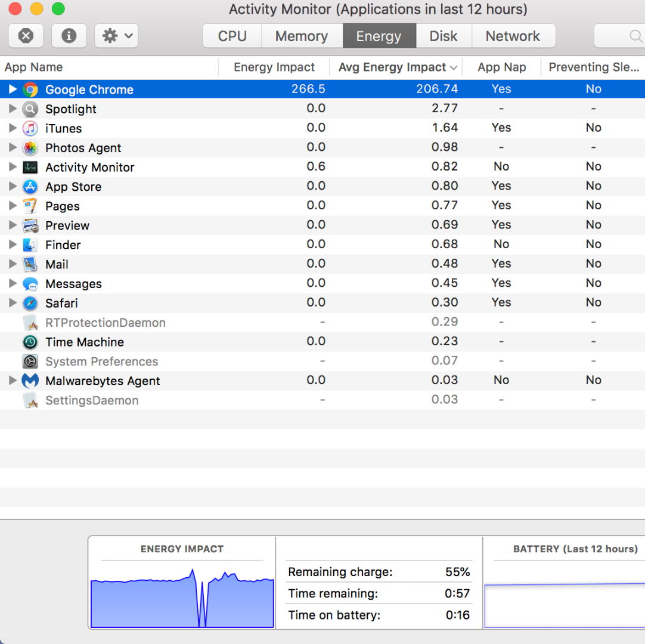
Task: Click the Photos Agent pinwheel icon
Action: point(30,148)
